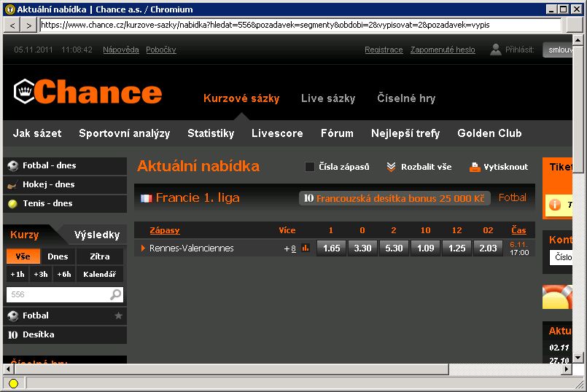Click the browser URL address bar
587x392 pixels.
300,25
